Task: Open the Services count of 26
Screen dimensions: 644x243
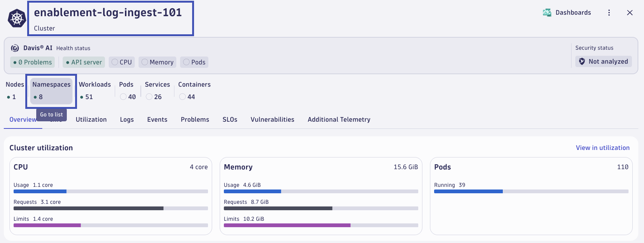Action: click(x=157, y=91)
